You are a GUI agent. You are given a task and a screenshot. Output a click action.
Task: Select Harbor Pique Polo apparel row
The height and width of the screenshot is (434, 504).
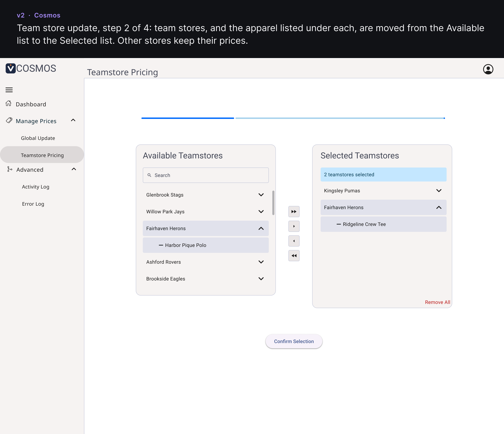(x=206, y=245)
